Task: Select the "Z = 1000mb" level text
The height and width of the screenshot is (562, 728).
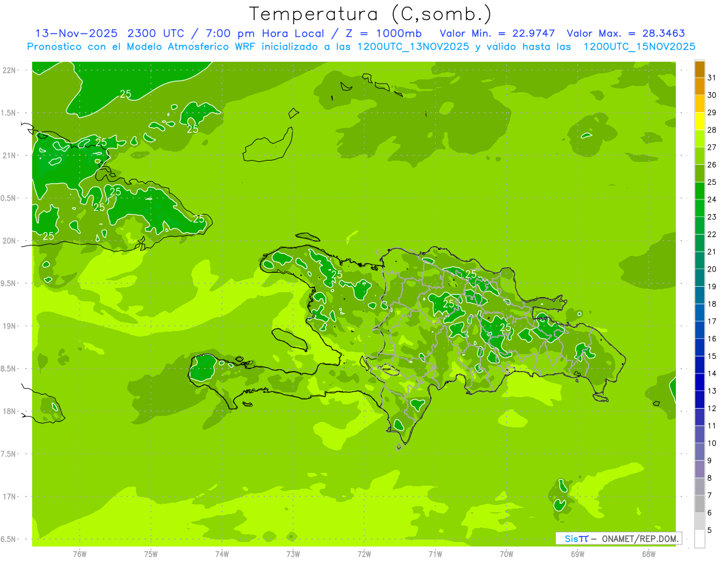Action: tap(383, 33)
